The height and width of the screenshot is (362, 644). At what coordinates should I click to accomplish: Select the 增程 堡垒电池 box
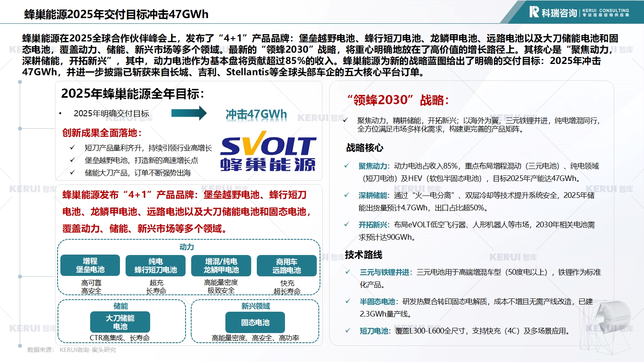[90, 265]
